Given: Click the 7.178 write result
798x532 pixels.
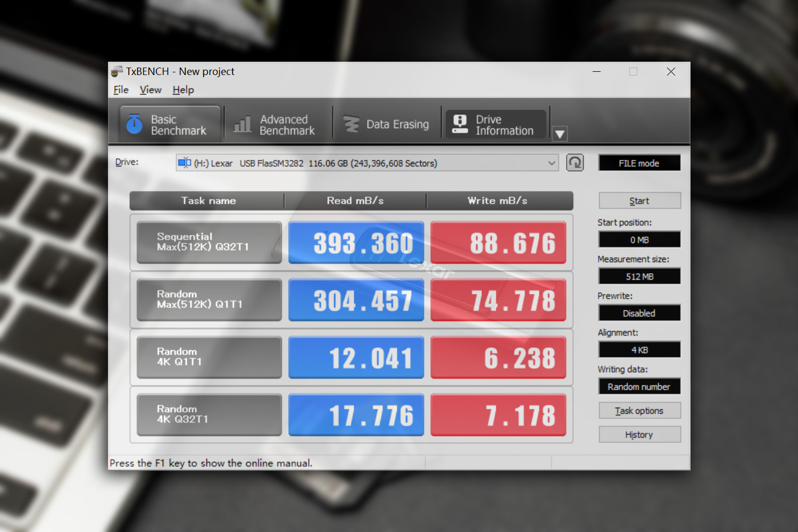Looking at the screenshot, I should 498,415.
